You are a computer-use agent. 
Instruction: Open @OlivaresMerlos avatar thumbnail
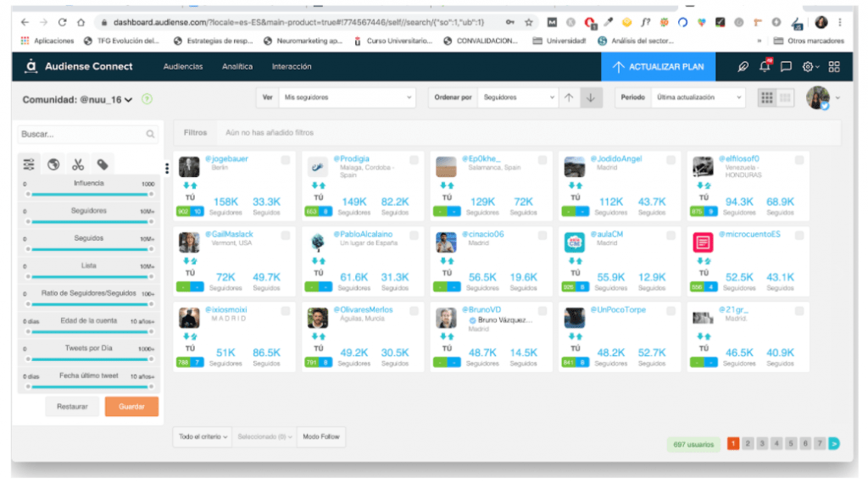point(317,318)
